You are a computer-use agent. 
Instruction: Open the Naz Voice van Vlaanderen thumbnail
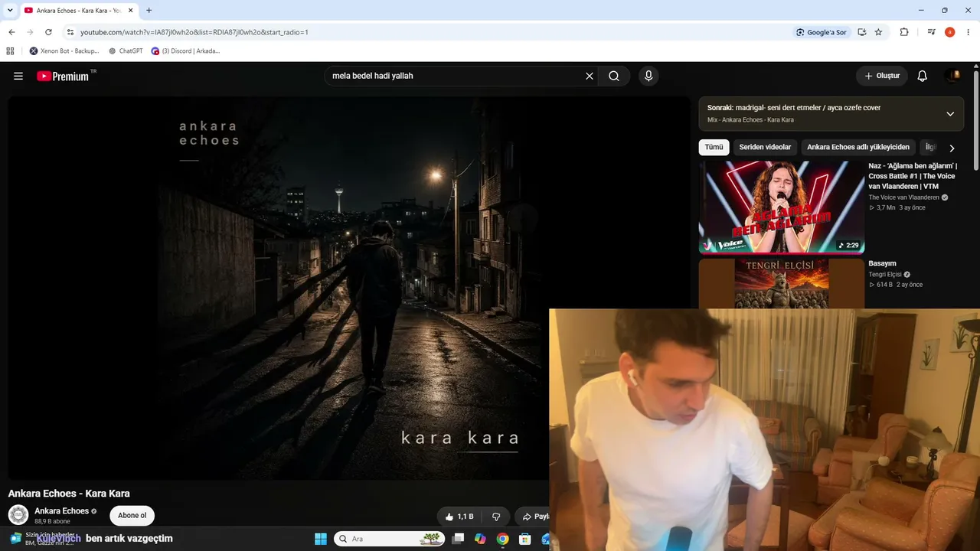[x=781, y=207]
